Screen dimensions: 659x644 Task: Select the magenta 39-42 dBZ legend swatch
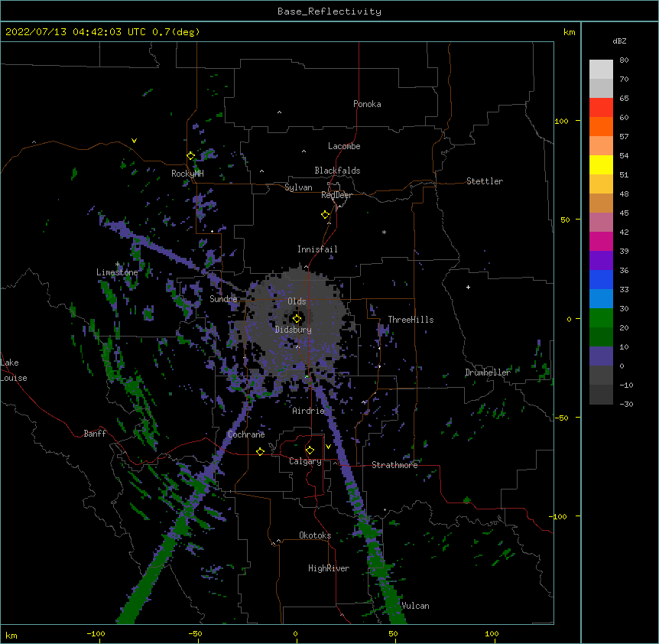tap(601, 241)
